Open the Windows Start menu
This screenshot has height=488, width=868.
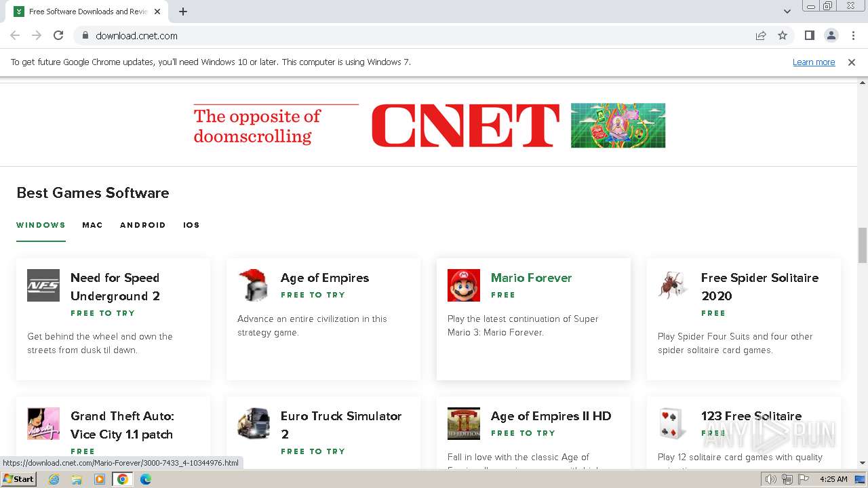(x=19, y=479)
